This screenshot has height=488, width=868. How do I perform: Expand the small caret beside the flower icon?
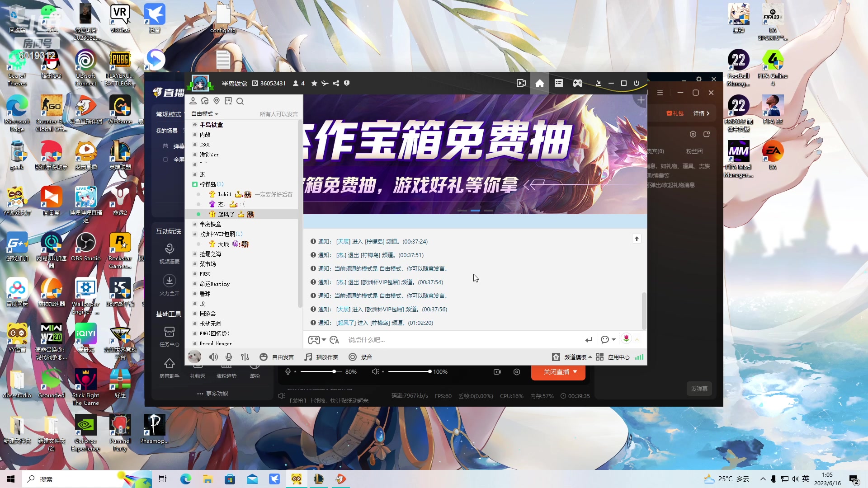pos(637,339)
